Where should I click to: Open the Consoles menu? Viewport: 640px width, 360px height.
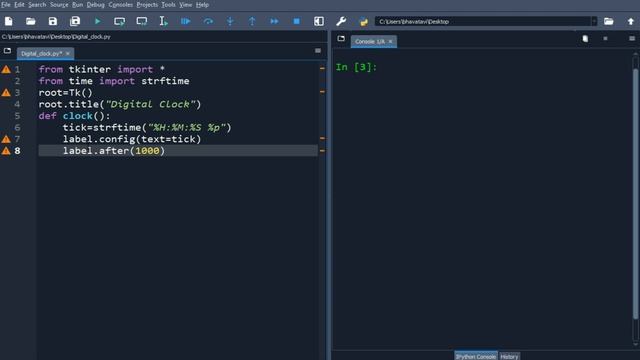pyautogui.click(x=120, y=5)
